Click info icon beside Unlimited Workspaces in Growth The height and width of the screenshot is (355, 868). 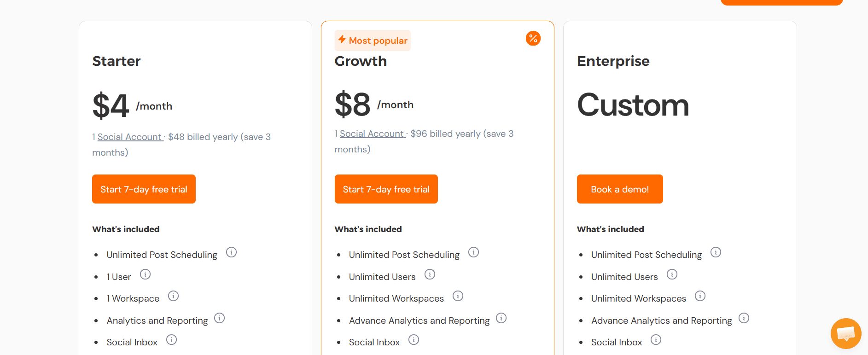458,296
